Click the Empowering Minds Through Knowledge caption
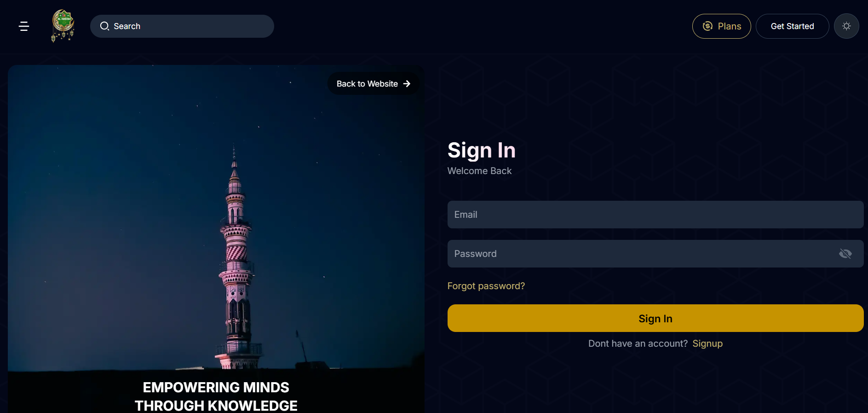 [216, 396]
